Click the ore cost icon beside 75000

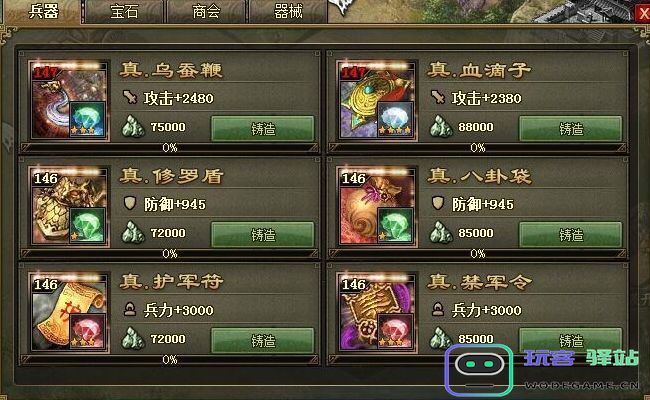133,126
